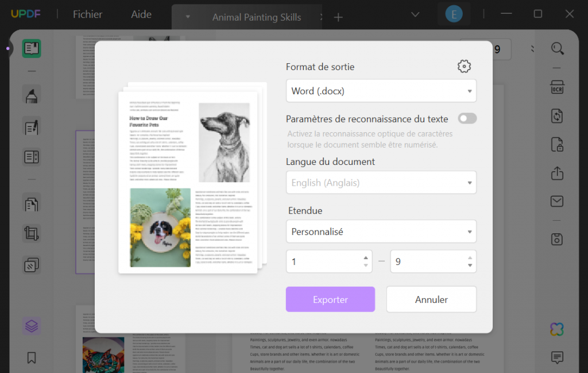Screen dimensions: 588x373
Task: Open the search tool
Action: tap(556, 49)
